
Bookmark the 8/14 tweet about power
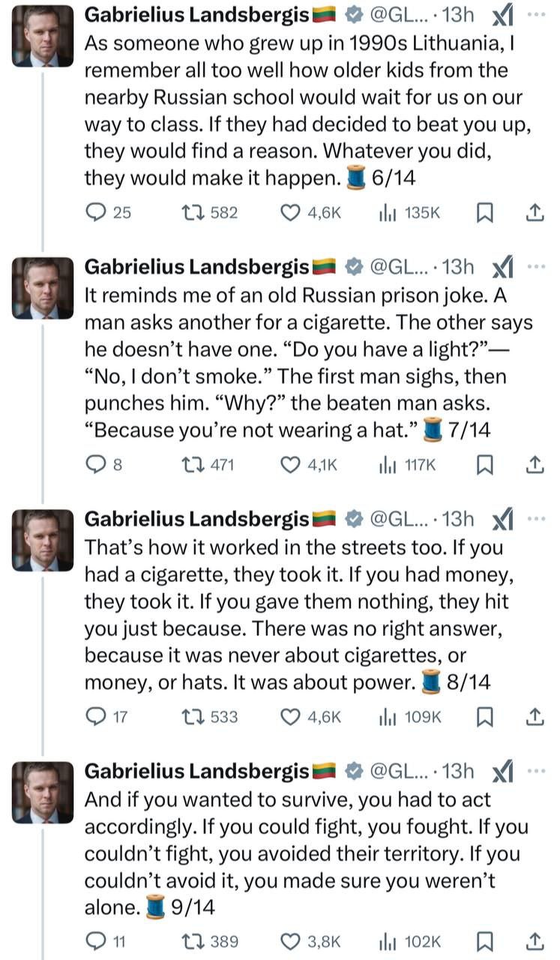point(485,717)
